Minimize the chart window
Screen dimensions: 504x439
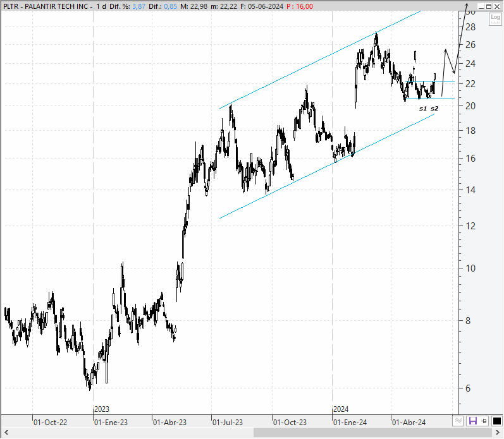[x=481, y=6]
